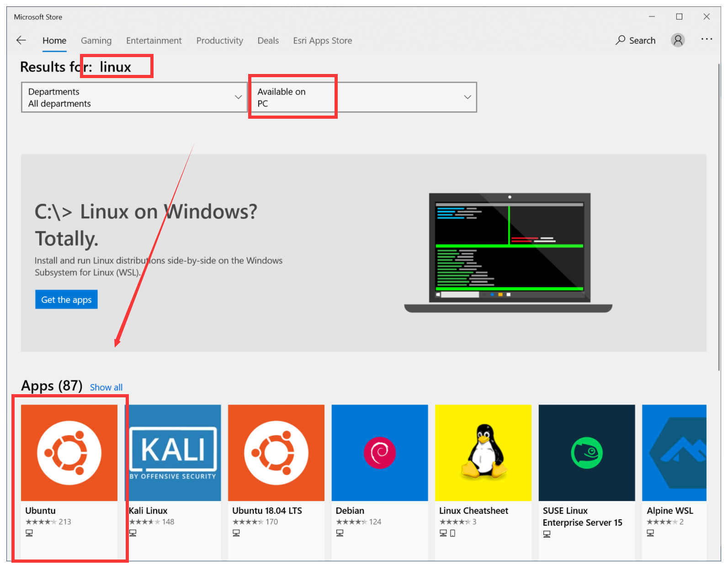Switch to the Deals tab
The image size is (728, 570).
(x=268, y=41)
